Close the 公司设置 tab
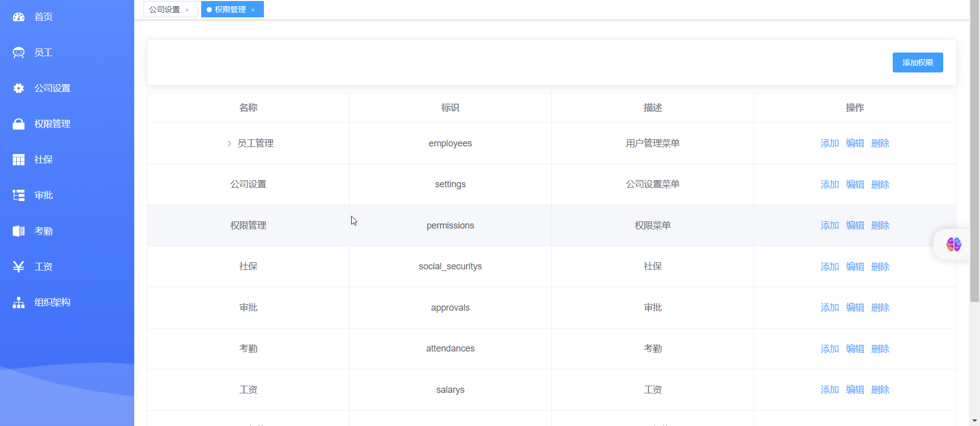 tap(187, 10)
